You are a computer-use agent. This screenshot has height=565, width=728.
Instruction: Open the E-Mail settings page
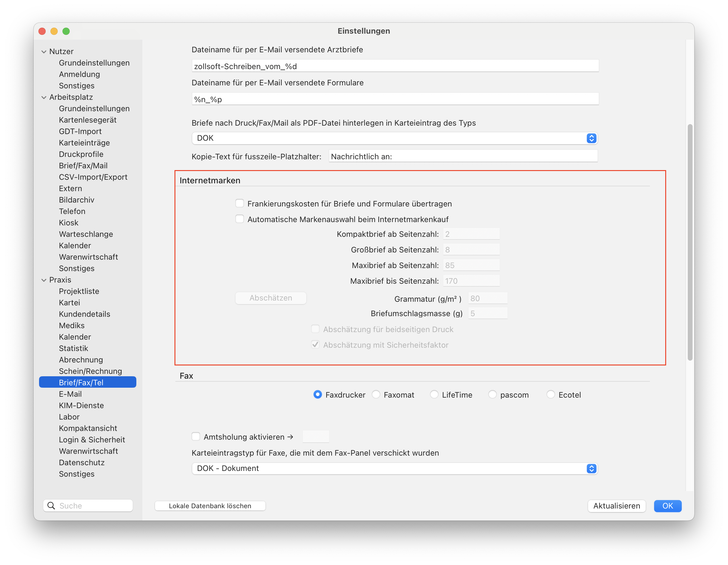pyautogui.click(x=70, y=394)
